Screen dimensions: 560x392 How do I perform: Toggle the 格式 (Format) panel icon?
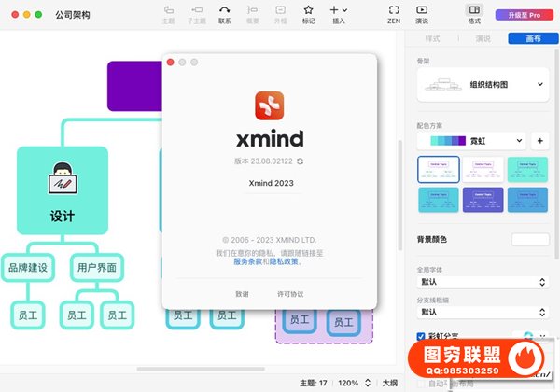click(x=473, y=14)
